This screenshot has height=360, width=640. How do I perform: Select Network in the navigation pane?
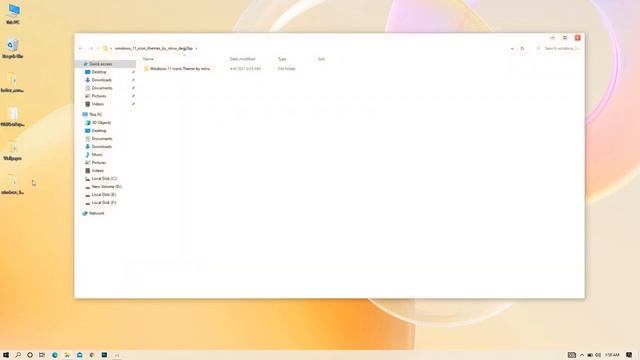pos(96,213)
